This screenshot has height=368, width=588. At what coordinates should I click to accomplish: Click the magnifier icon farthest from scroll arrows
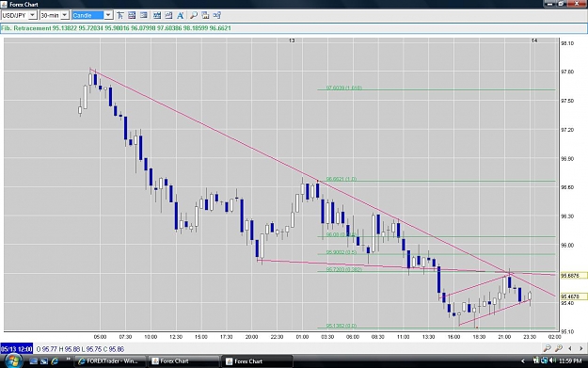point(548,348)
